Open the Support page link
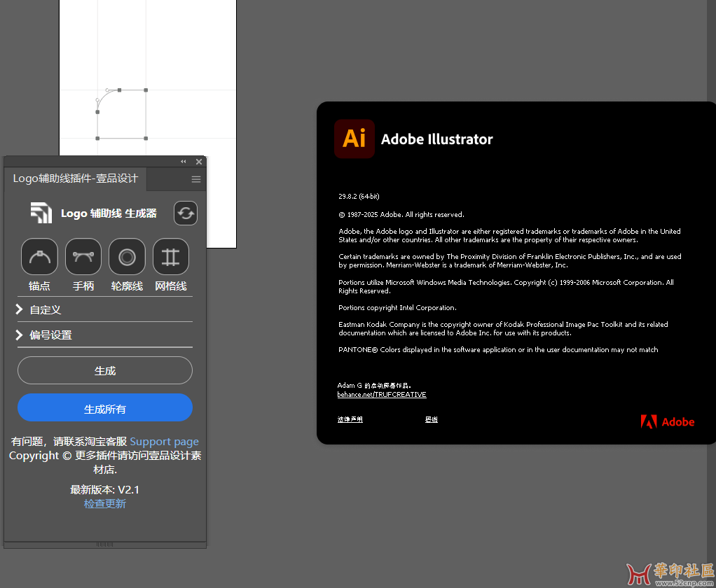The width and height of the screenshot is (716, 588). [x=164, y=442]
